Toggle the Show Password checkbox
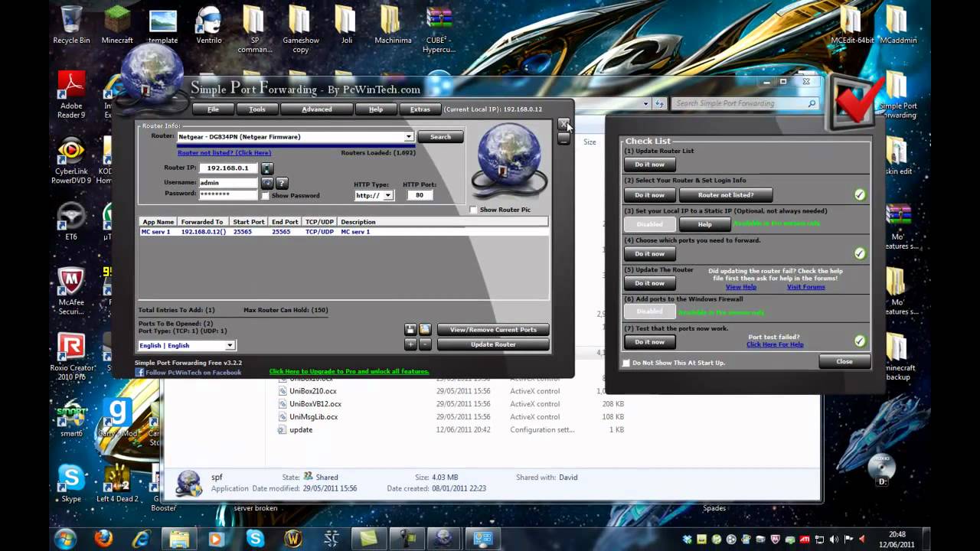Image resolution: width=980 pixels, height=551 pixels. [265, 196]
